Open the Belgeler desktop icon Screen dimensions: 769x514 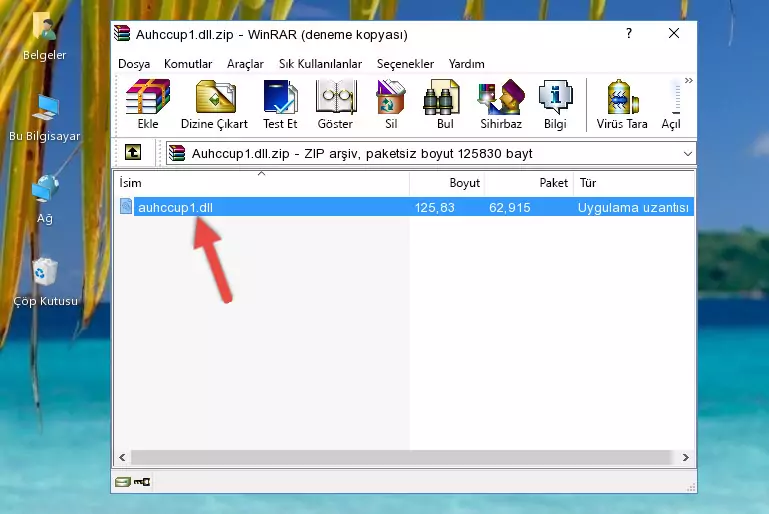coord(45,37)
